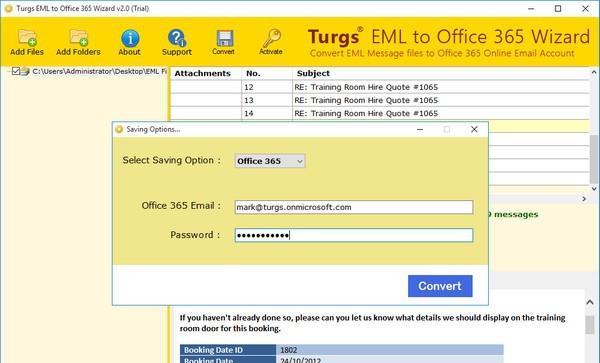Image resolution: width=600 pixels, height=363 pixels.
Task: Select message row number 14
Action: click(x=379, y=113)
